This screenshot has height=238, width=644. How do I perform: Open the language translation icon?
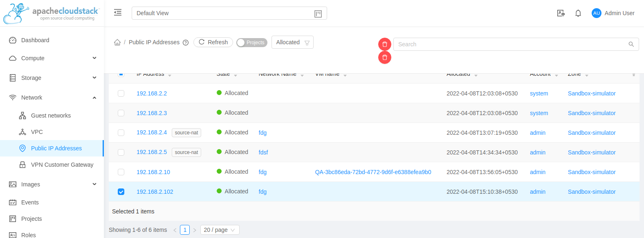pos(561,13)
